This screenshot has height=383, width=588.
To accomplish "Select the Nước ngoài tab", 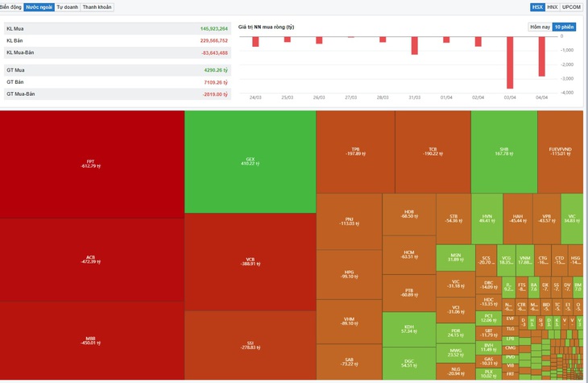I will tap(39, 7).
